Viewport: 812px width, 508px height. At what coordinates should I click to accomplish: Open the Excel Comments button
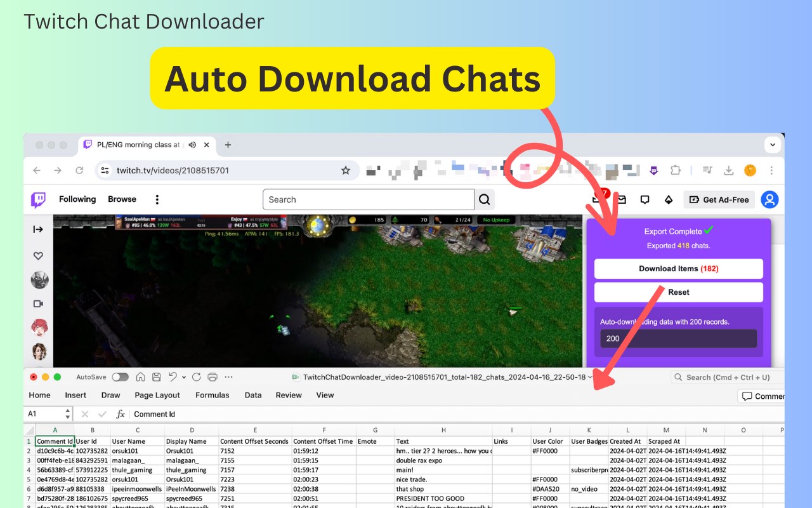point(761,396)
